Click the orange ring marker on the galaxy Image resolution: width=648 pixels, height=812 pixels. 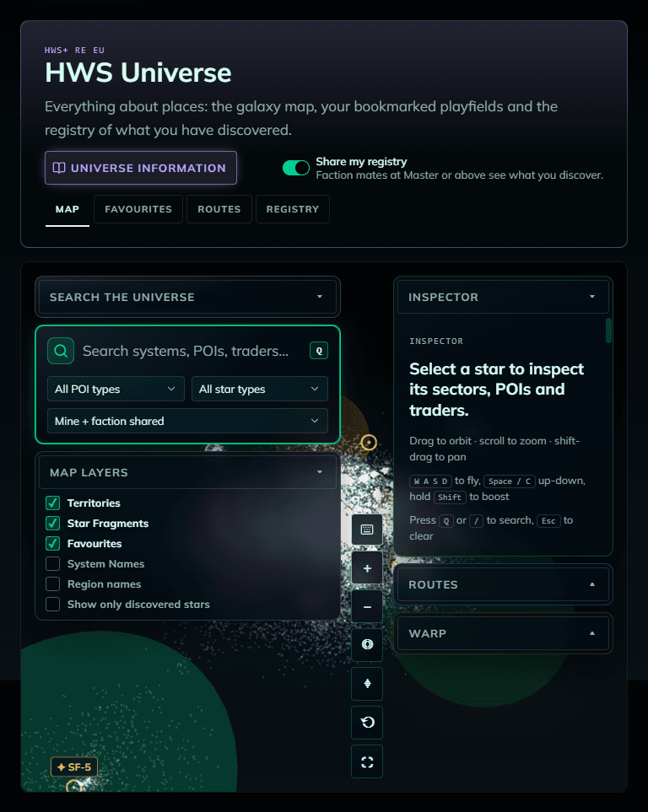369,442
